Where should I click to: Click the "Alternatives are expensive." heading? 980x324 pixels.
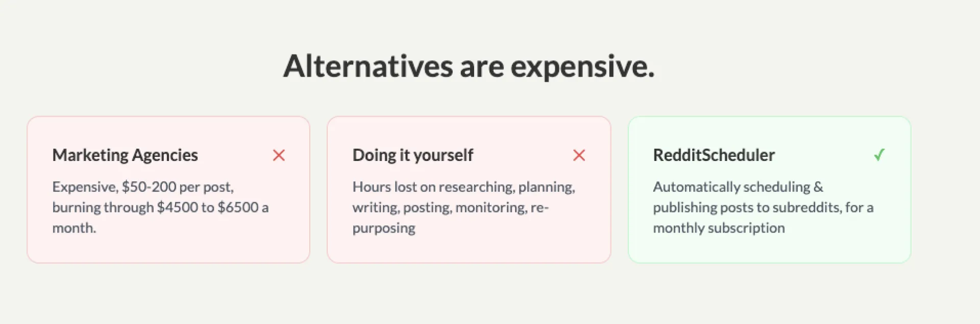click(x=469, y=66)
